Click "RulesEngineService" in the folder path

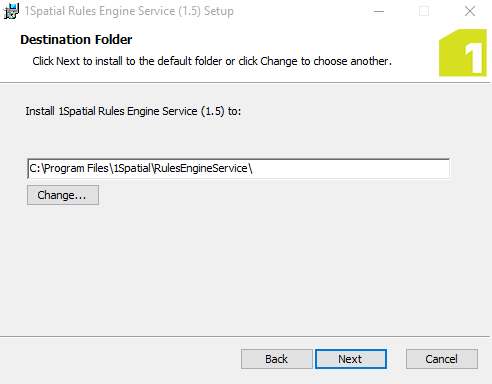pos(201,168)
